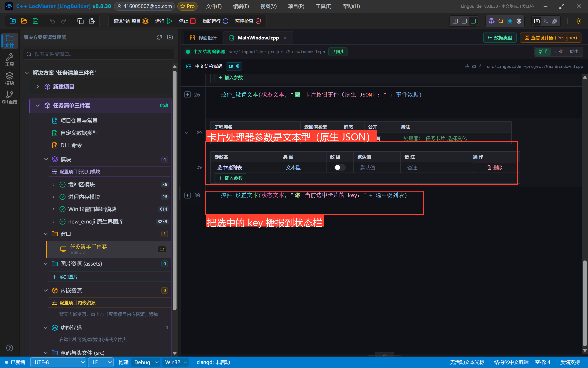Close the MainWindow.lcpp tab
588x368 pixels.
[x=285, y=38]
